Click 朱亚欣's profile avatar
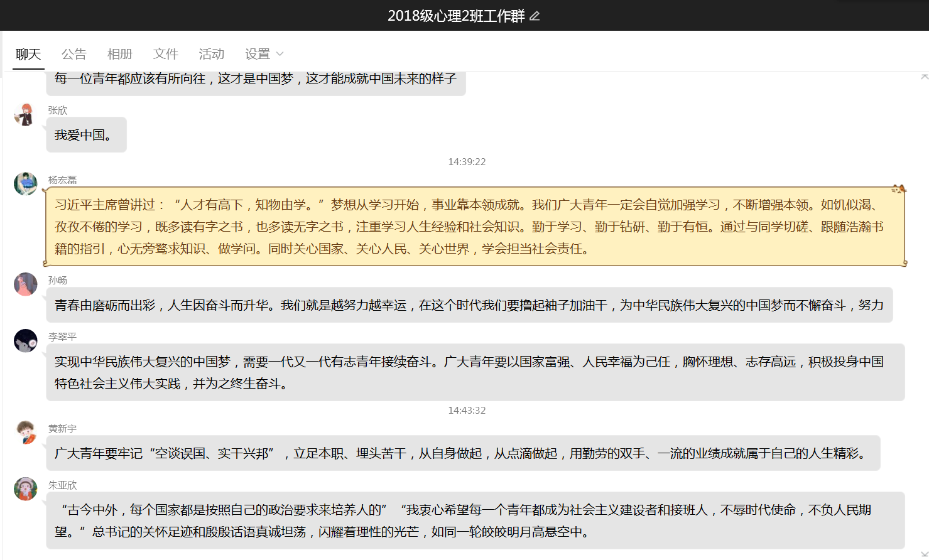Image resolution: width=929 pixels, height=560 pixels. pos(26,489)
